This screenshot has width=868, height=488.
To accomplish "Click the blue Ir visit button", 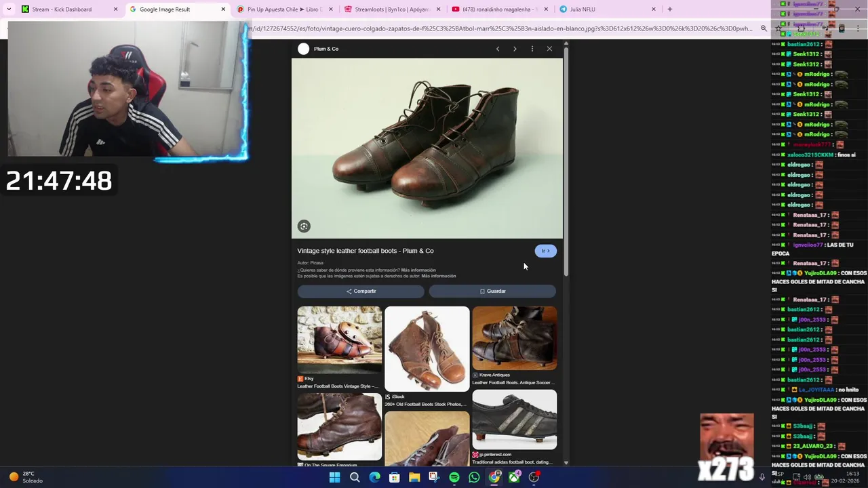I will (545, 251).
